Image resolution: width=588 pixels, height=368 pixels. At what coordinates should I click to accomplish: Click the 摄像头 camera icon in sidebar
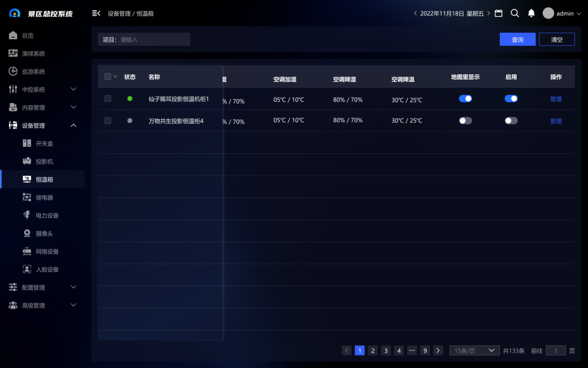(x=27, y=233)
